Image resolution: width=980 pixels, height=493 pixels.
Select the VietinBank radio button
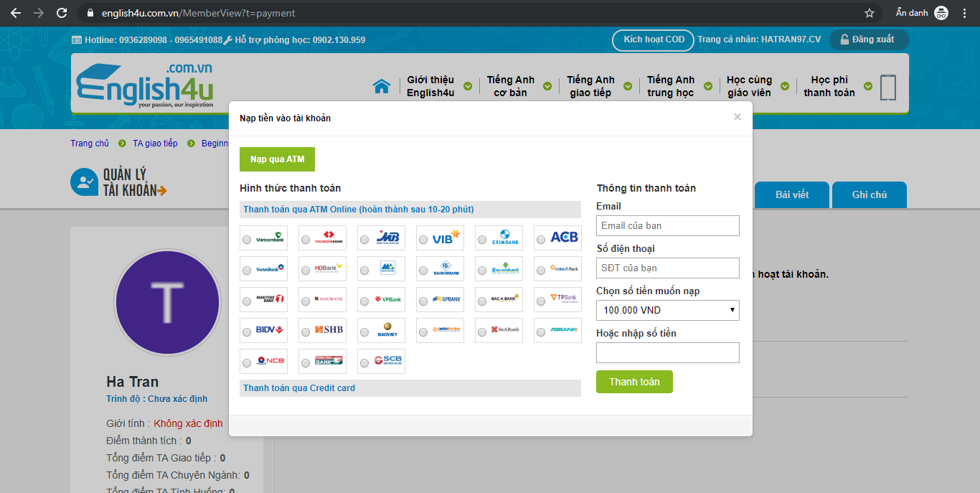pyautogui.click(x=247, y=271)
